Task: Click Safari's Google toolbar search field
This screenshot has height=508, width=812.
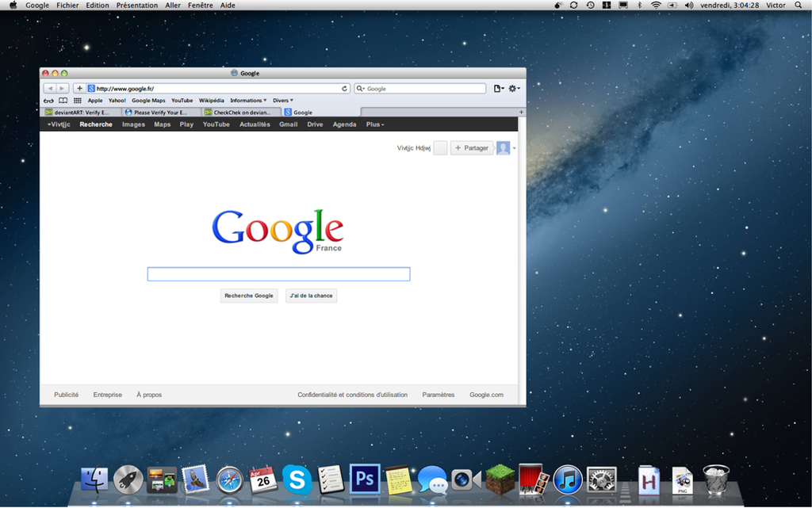Action: tap(420, 89)
